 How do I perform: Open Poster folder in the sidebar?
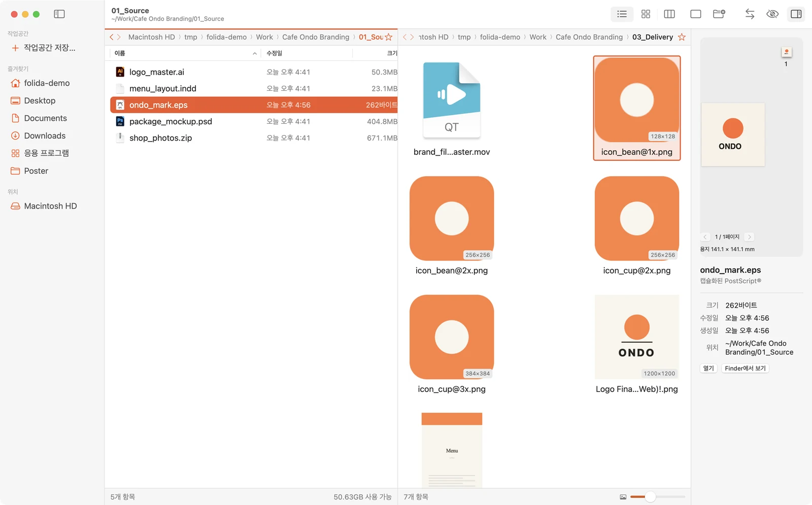[36, 171]
